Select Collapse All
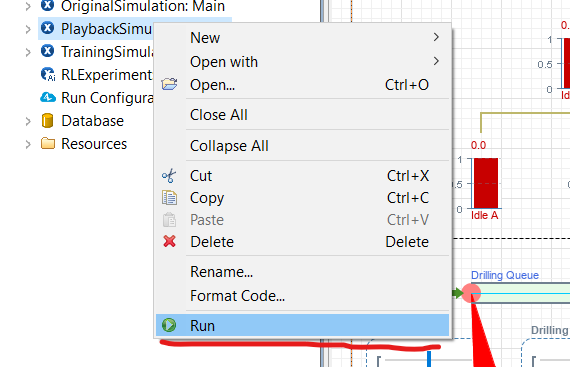 tap(302, 146)
